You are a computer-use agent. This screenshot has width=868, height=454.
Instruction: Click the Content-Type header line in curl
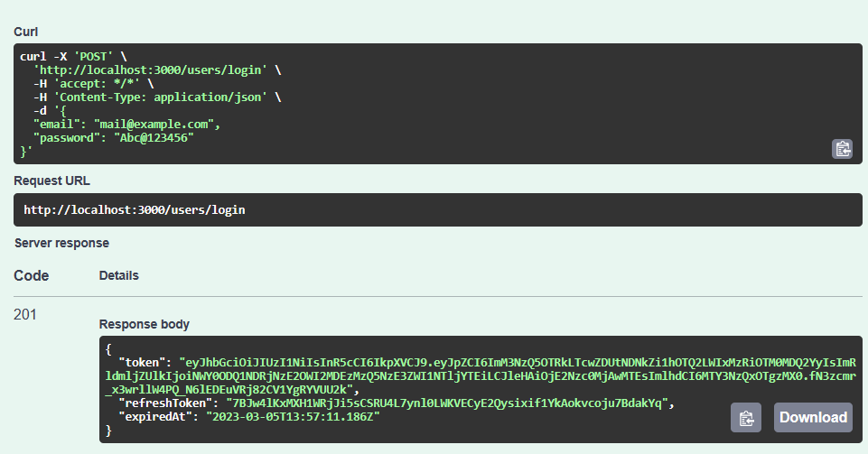[154, 97]
